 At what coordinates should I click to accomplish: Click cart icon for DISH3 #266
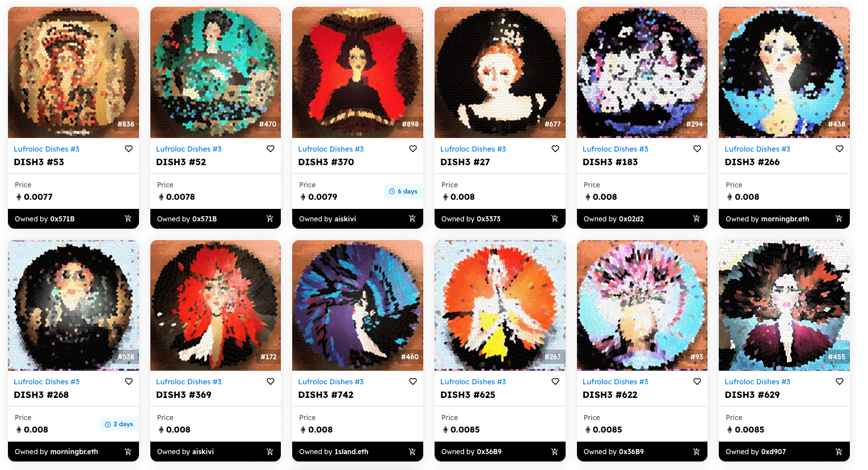click(x=839, y=219)
